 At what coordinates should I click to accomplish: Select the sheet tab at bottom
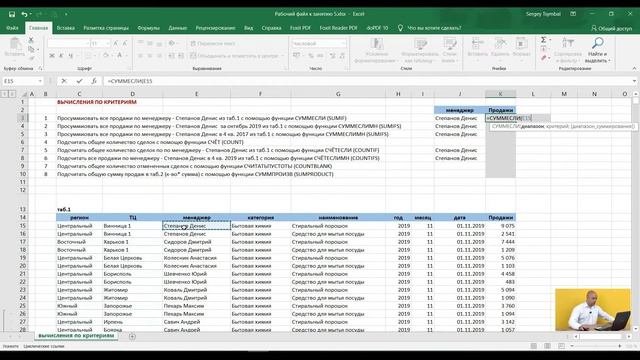[x=76, y=336]
